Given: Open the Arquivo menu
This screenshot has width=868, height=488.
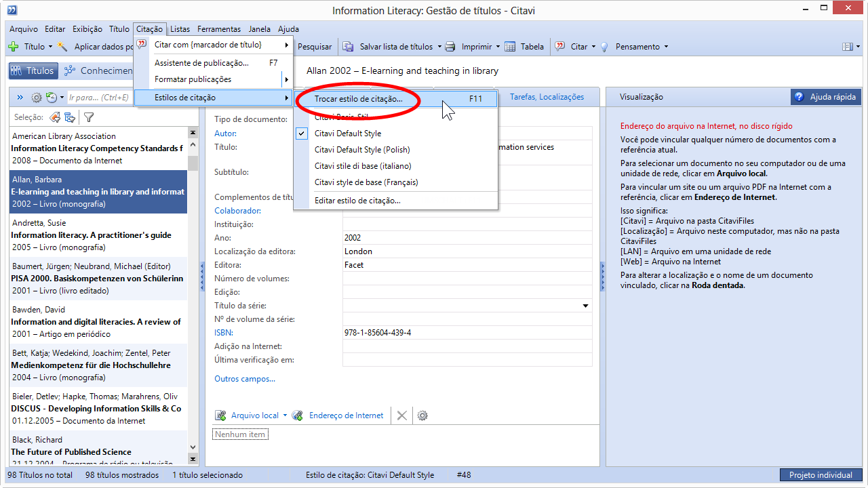Looking at the screenshot, I should pos(24,29).
